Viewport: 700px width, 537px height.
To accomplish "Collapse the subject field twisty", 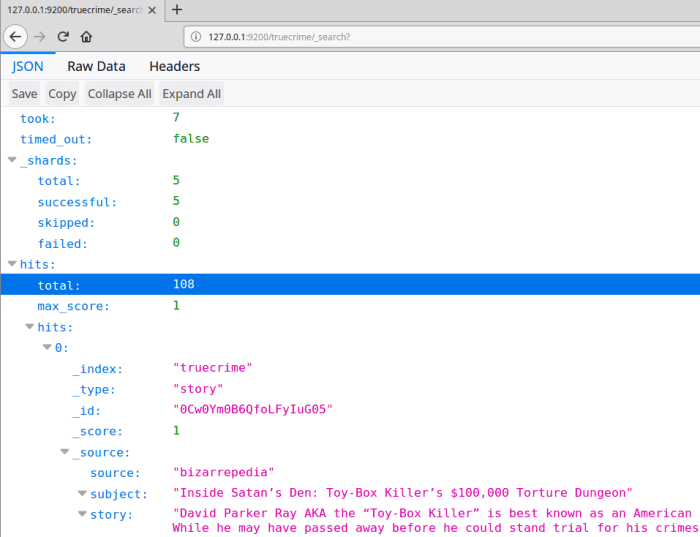I will pos(82,494).
